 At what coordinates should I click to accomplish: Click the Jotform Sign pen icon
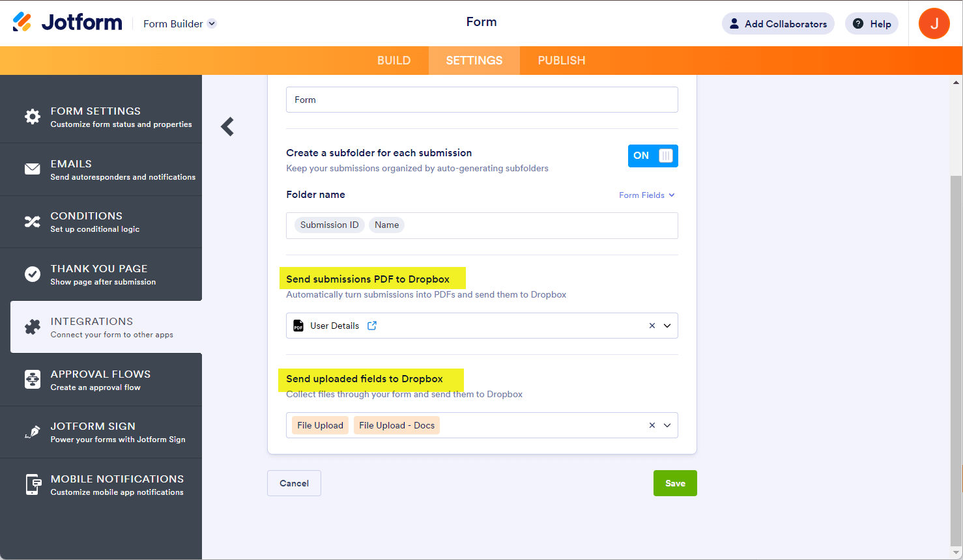tap(33, 432)
